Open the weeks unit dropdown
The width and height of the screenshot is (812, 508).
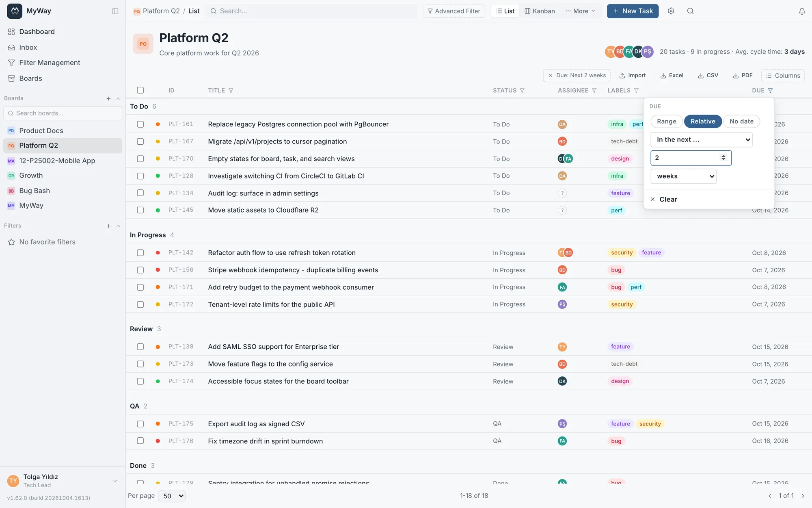(683, 176)
